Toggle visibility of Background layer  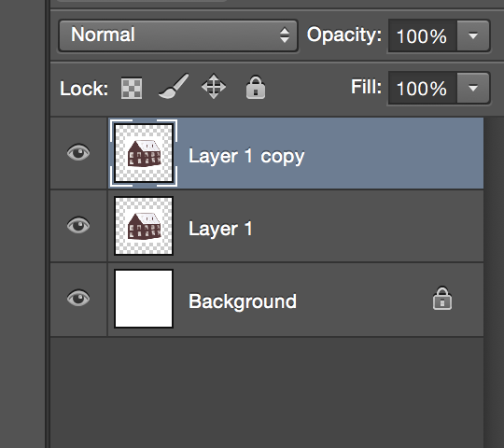point(78,298)
